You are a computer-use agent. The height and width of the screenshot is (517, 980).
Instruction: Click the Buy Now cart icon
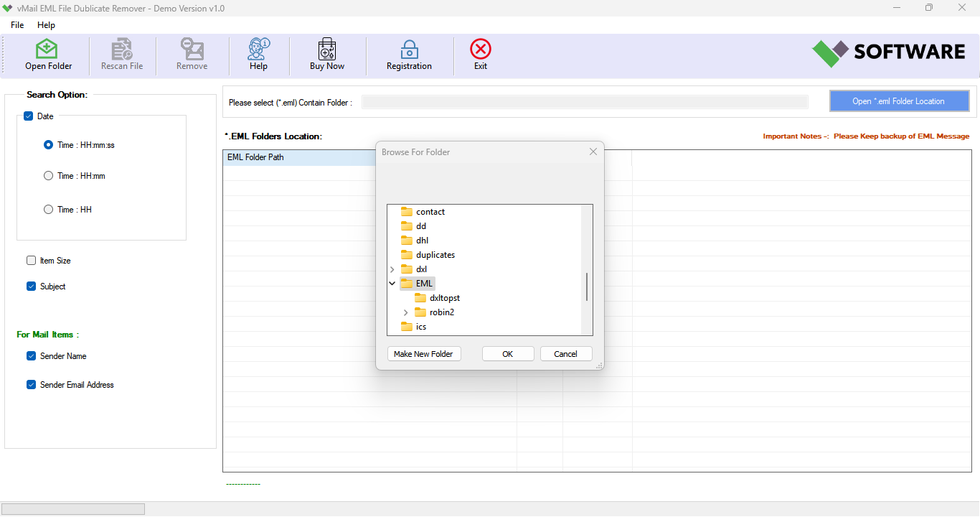click(x=327, y=50)
